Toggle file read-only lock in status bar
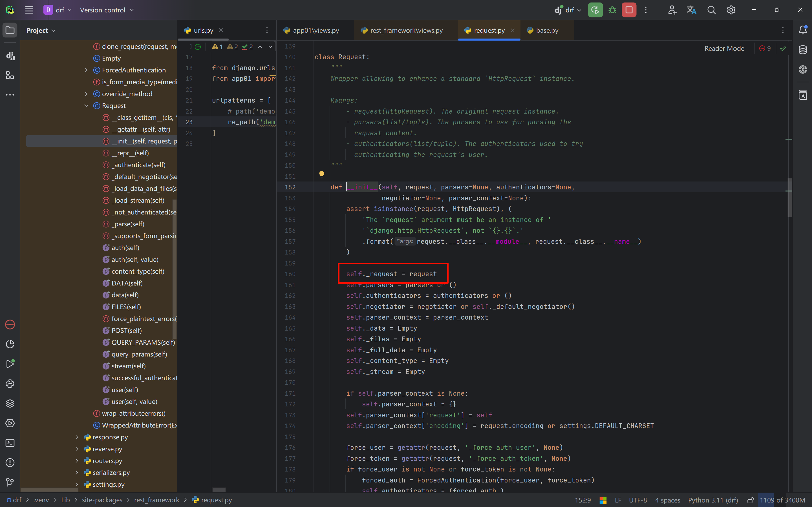The image size is (812, 507). [x=750, y=500]
